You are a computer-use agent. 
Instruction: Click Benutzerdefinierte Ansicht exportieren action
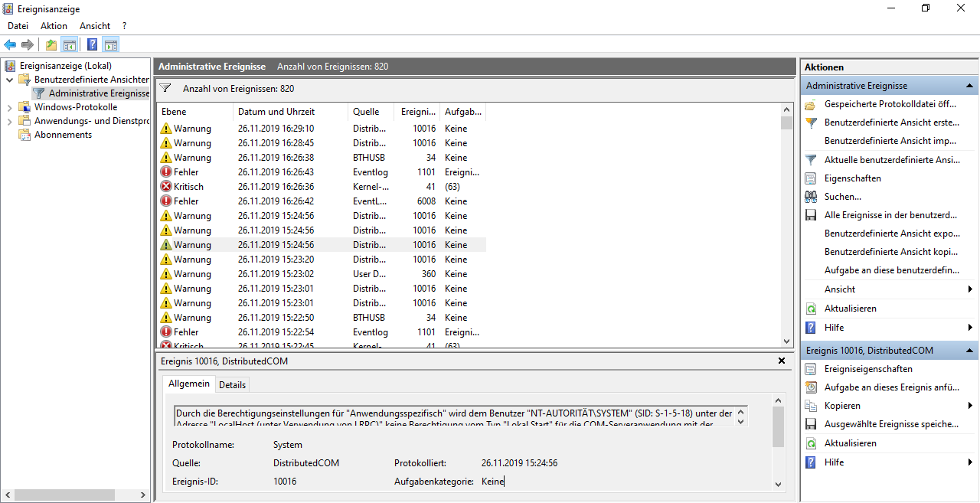tap(892, 234)
